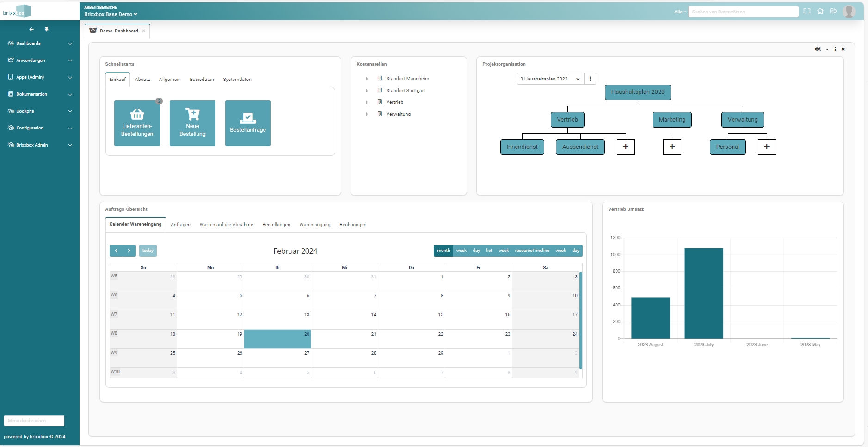This screenshot has width=868, height=447.
Task: Show dashboard info with the i icon
Action: (835, 49)
